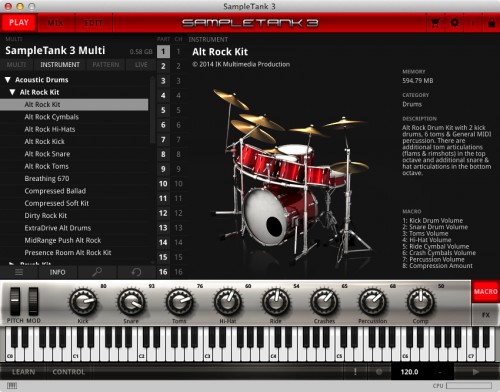The width and height of the screenshot is (500, 392).
Task: Collapse the Alt Rock Kit folder
Action: [x=13, y=92]
